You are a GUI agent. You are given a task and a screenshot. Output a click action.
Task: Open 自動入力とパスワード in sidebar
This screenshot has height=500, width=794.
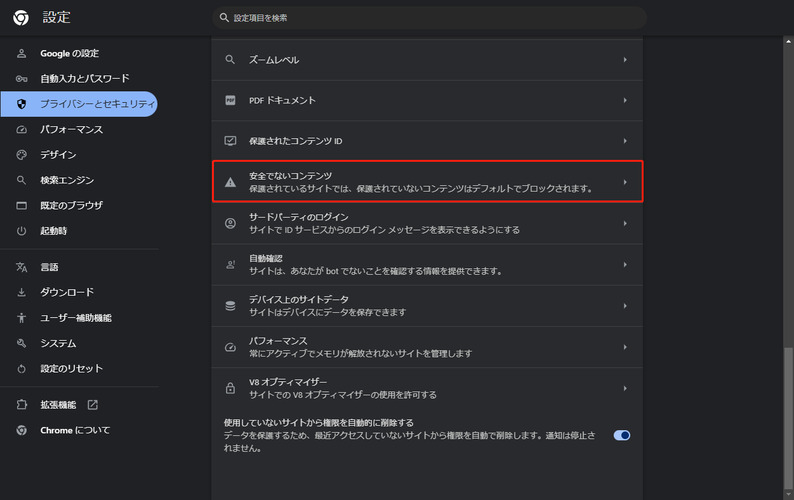[x=85, y=79]
